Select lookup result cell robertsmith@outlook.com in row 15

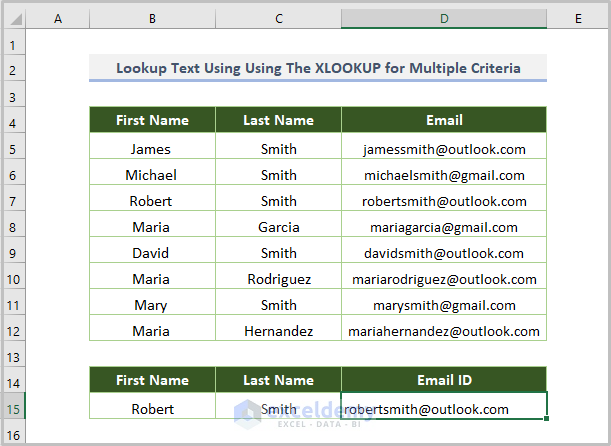tap(444, 408)
